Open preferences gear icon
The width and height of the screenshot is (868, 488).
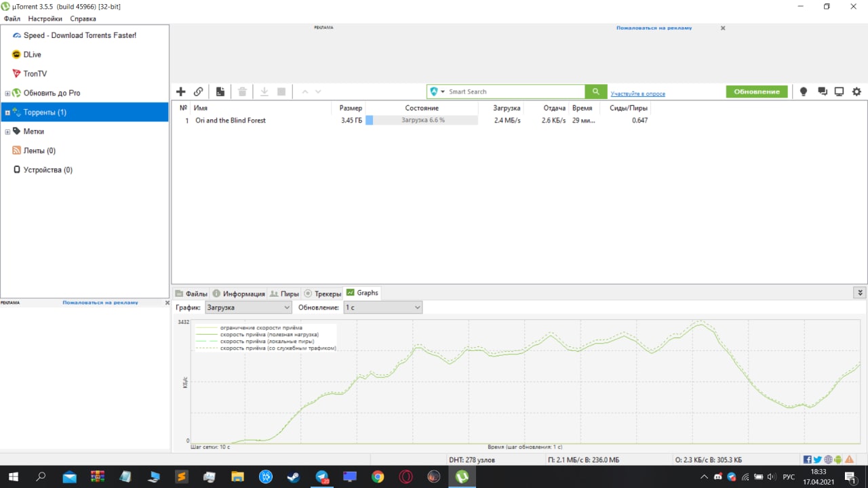[856, 91]
